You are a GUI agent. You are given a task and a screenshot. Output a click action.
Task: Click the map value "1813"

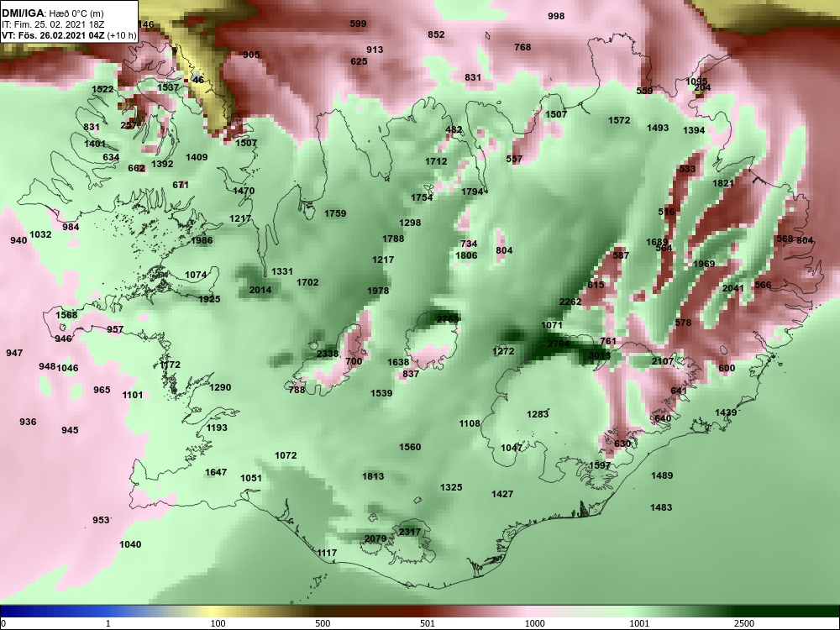tap(373, 475)
